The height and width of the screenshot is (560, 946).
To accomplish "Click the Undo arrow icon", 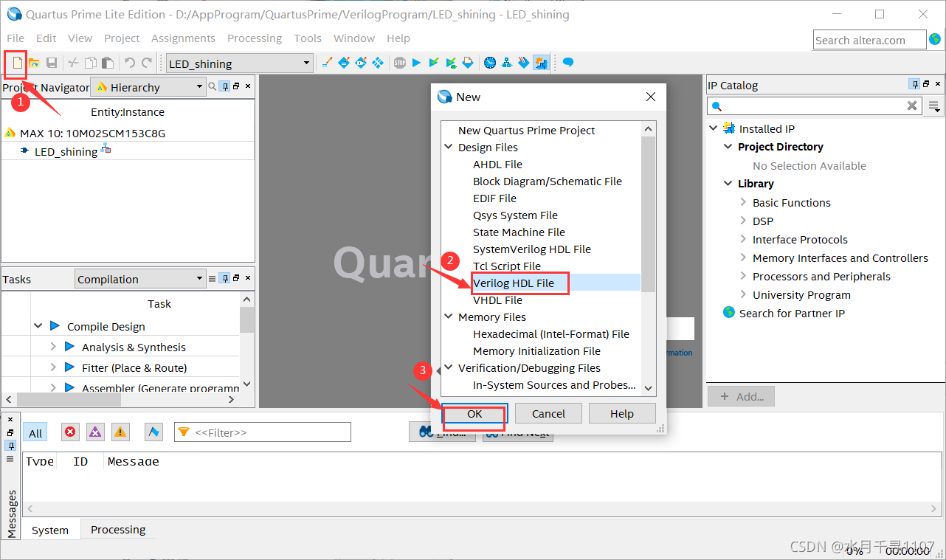I will [x=130, y=63].
